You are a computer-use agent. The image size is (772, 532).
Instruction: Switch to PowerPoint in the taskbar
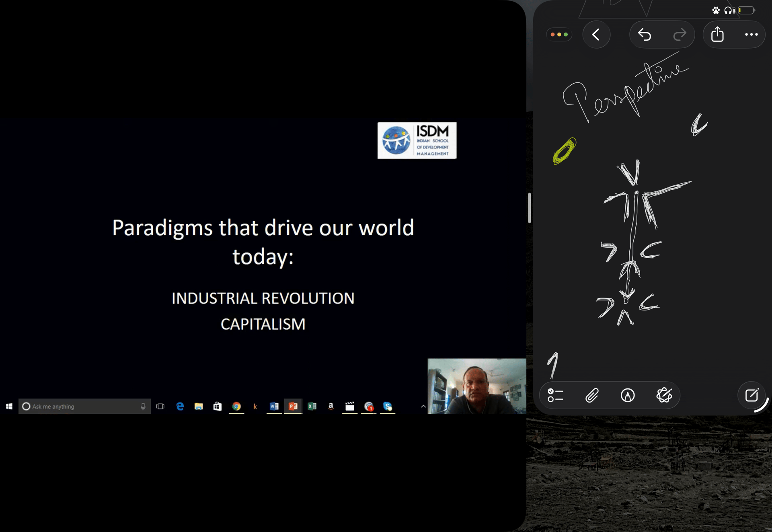pos(293,407)
